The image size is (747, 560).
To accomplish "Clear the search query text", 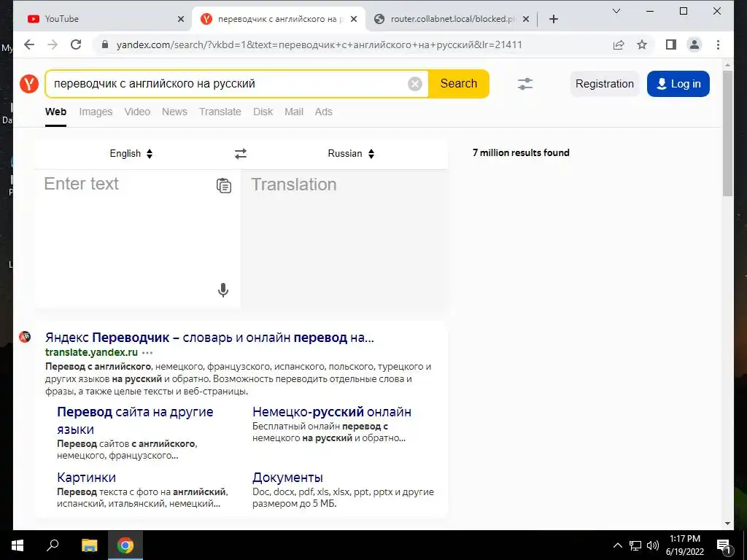I will [415, 84].
